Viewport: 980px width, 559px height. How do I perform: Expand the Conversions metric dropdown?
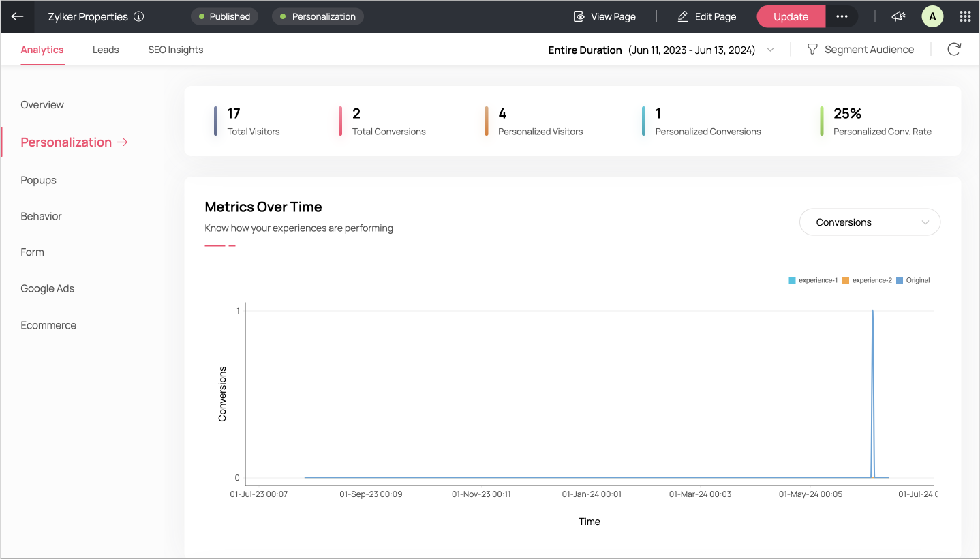tap(870, 222)
